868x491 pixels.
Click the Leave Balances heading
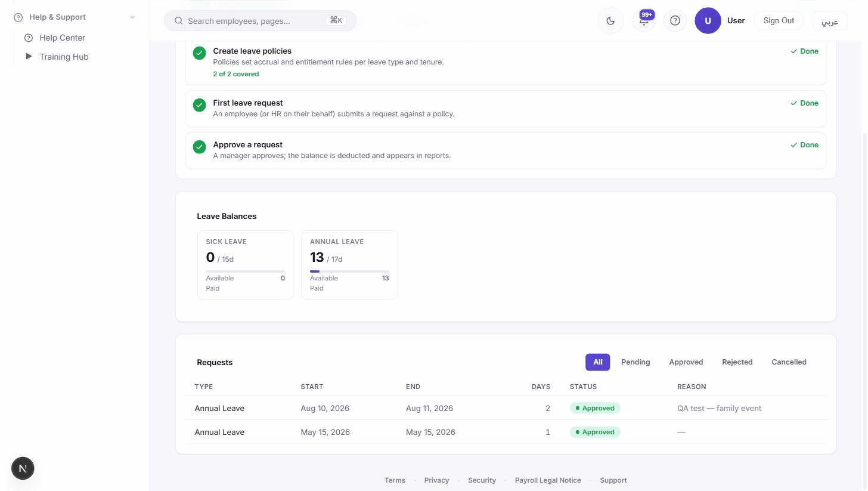click(227, 217)
